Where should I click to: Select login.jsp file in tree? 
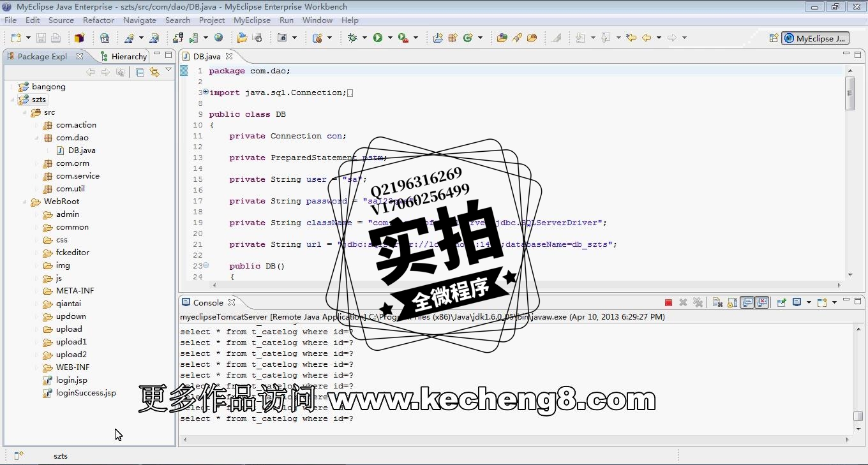pos(71,380)
